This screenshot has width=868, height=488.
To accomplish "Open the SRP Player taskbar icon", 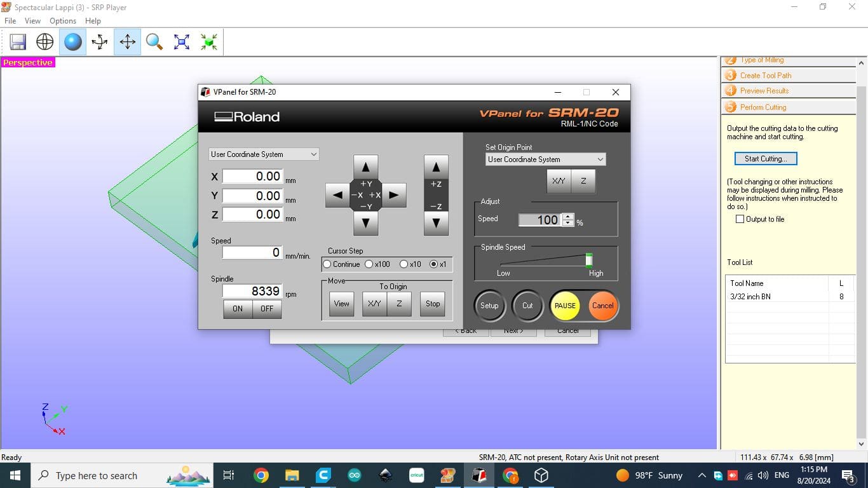I will tap(448, 475).
